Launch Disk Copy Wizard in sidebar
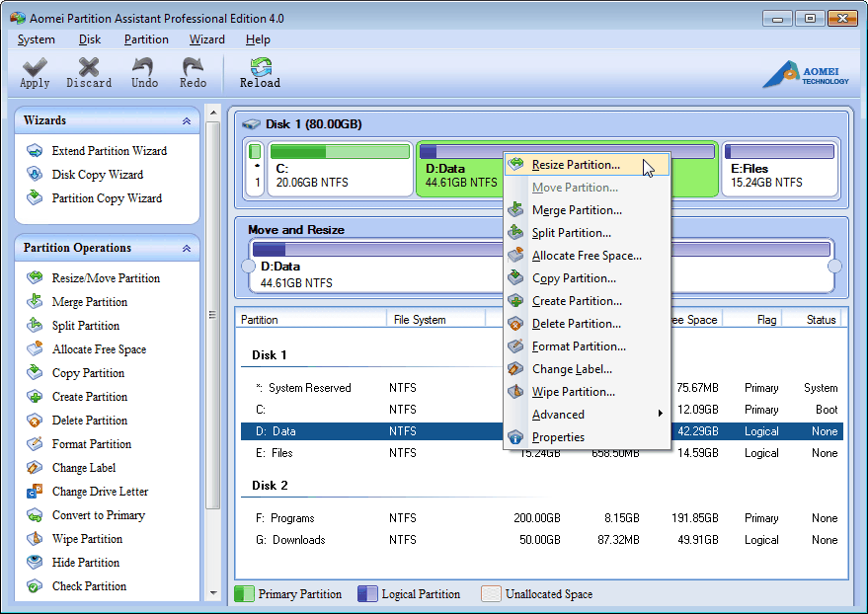 (x=97, y=175)
